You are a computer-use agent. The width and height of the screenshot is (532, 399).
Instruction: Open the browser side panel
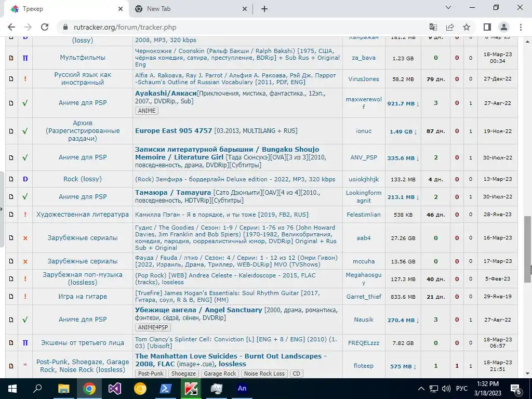tap(487, 27)
